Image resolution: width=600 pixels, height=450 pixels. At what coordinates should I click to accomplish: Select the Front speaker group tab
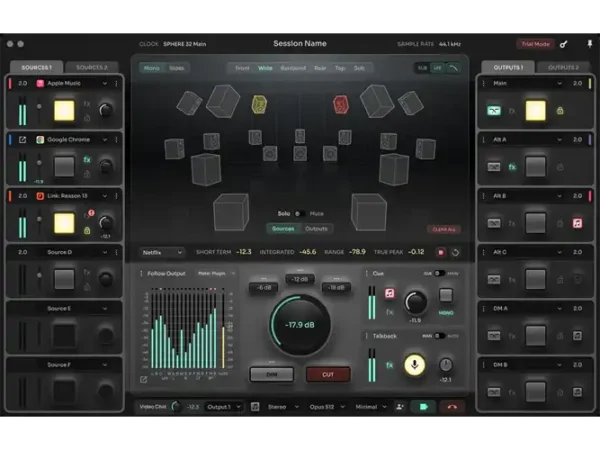pos(242,68)
